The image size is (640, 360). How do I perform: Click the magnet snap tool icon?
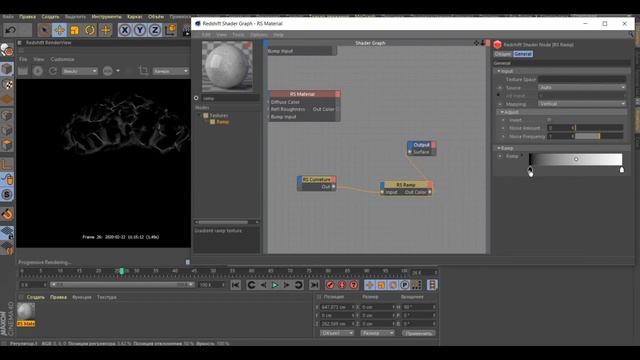click(7, 213)
